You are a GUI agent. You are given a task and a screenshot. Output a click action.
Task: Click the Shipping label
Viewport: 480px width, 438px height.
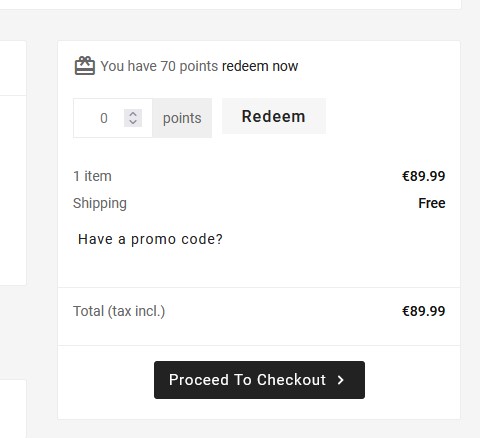tap(100, 203)
